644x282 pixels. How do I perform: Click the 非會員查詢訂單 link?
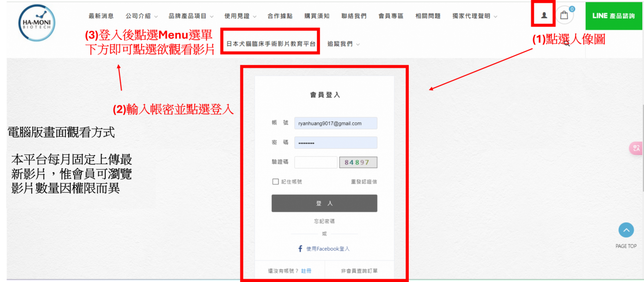[x=359, y=271]
